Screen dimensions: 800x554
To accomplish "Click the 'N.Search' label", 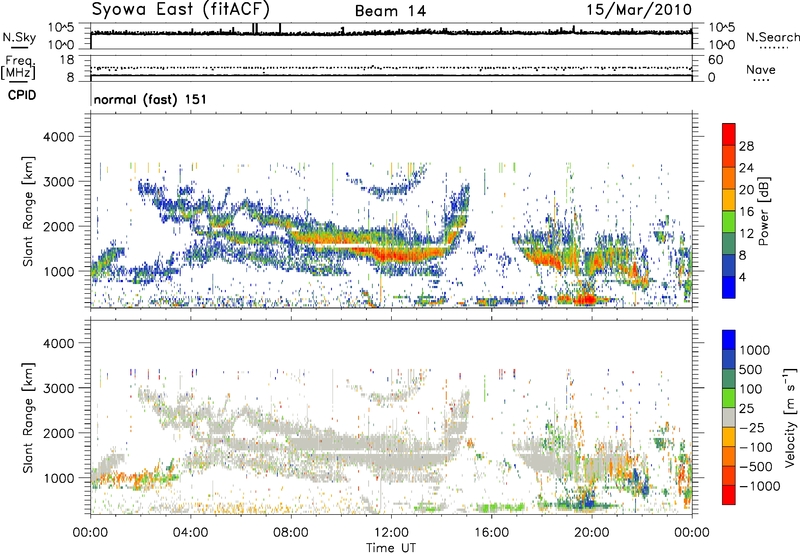I will pos(772,37).
